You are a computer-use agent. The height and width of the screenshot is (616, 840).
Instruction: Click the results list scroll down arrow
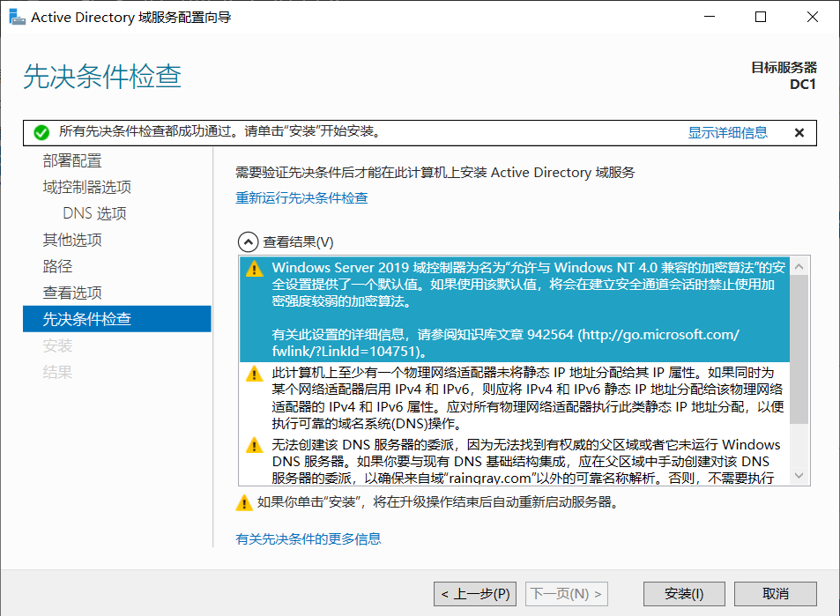coord(799,476)
